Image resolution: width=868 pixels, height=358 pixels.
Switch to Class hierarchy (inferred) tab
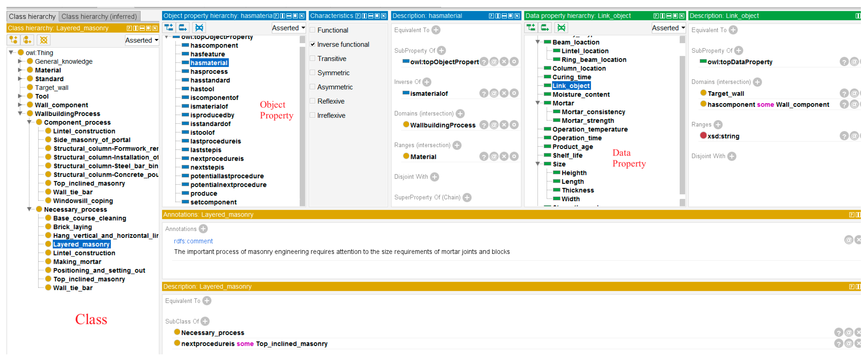click(x=99, y=16)
